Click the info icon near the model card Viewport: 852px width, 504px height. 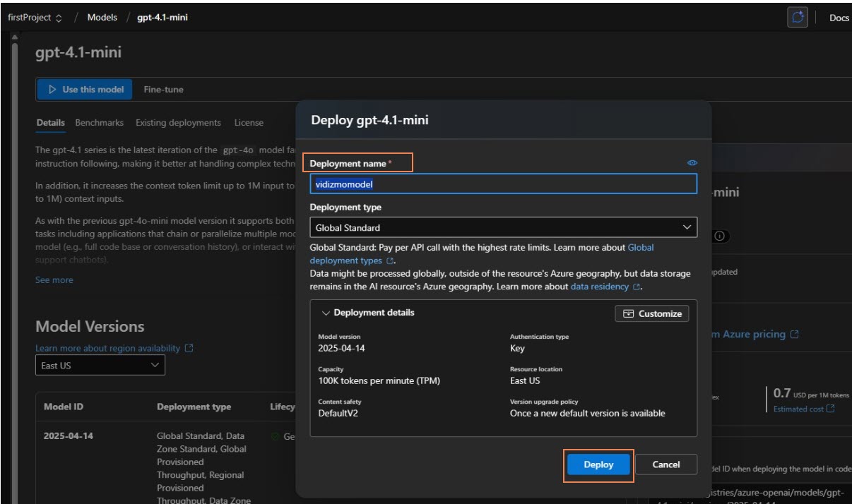pos(719,236)
